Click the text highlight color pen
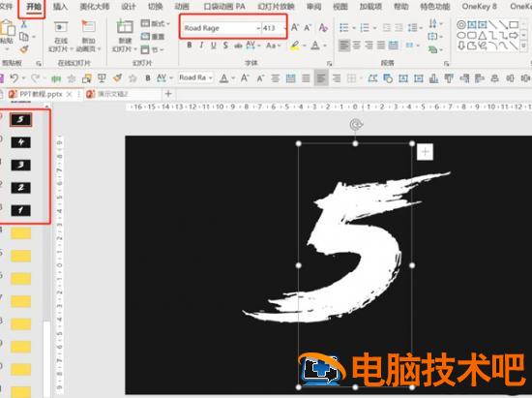Screen dimensions: 532x398 (x=295, y=46)
